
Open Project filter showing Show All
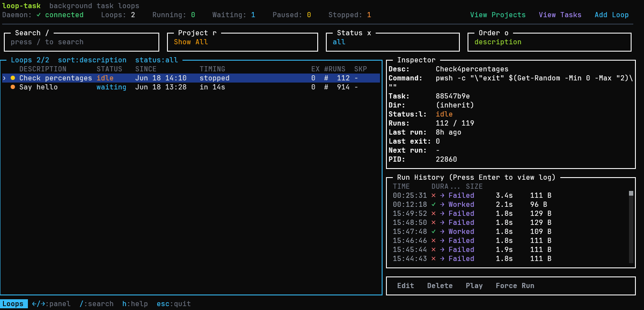243,42
